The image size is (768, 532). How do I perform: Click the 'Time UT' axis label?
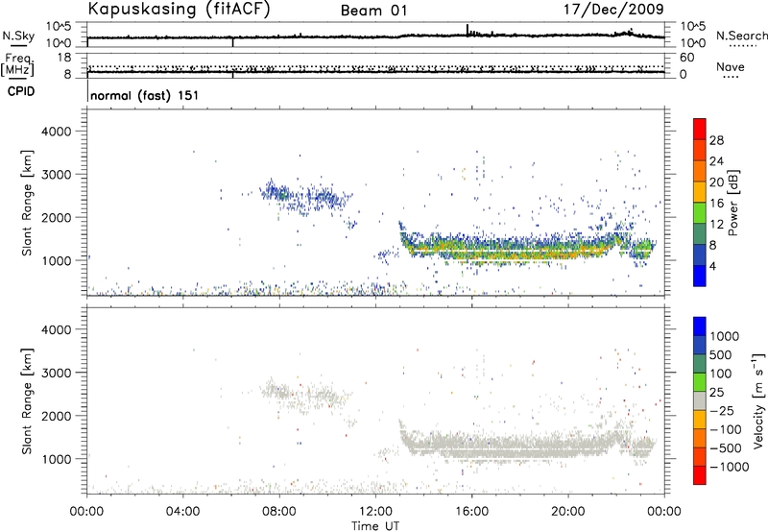pyautogui.click(x=375, y=526)
